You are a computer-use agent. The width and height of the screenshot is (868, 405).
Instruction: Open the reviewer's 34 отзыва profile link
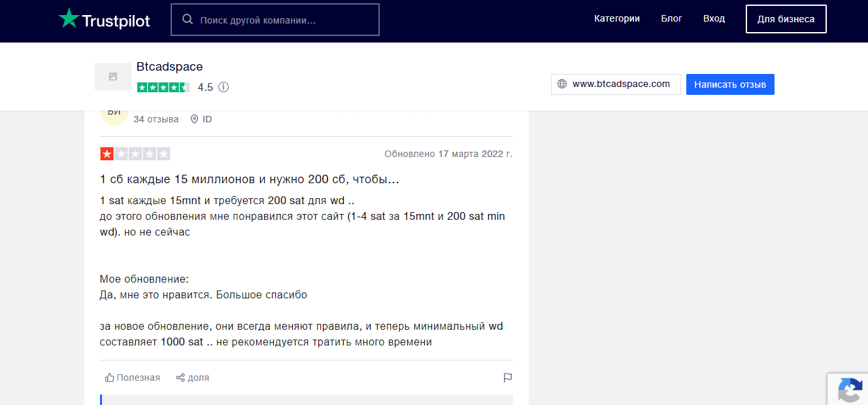coord(156,119)
